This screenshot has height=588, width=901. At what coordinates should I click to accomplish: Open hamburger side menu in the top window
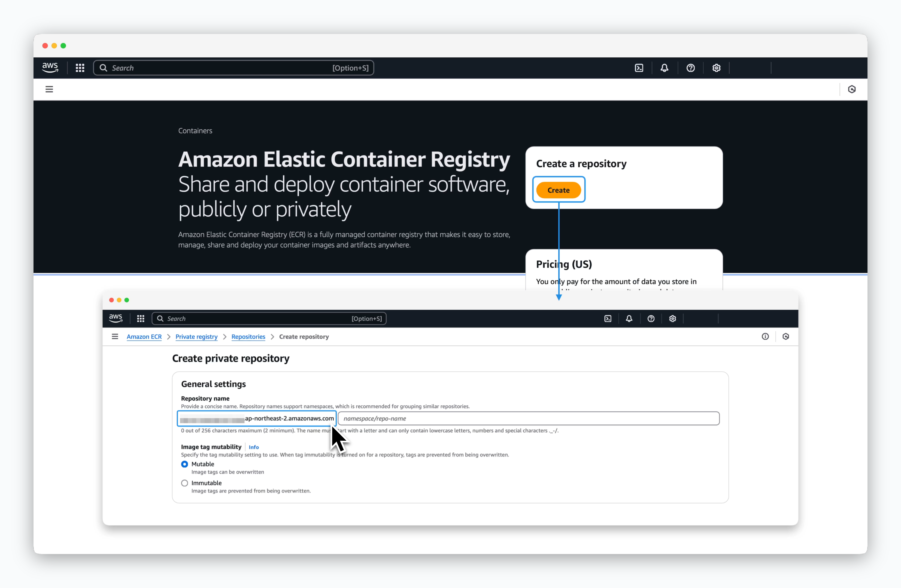point(49,89)
